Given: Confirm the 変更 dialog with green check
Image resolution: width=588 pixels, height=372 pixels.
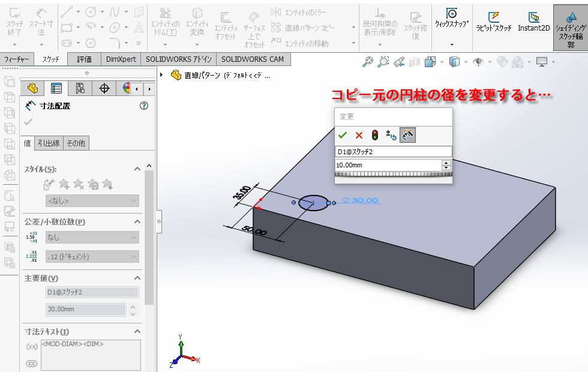Looking at the screenshot, I should pyautogui.click(x=343, y=135).
